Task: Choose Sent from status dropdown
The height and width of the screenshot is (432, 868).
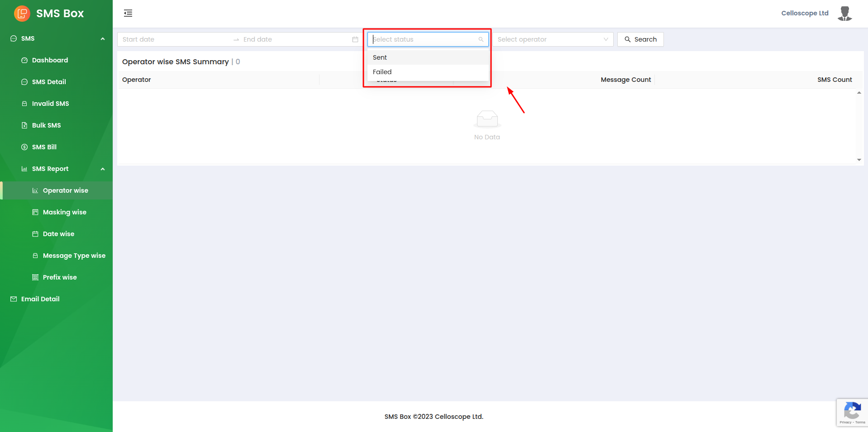Action: (x=380, y=57)
